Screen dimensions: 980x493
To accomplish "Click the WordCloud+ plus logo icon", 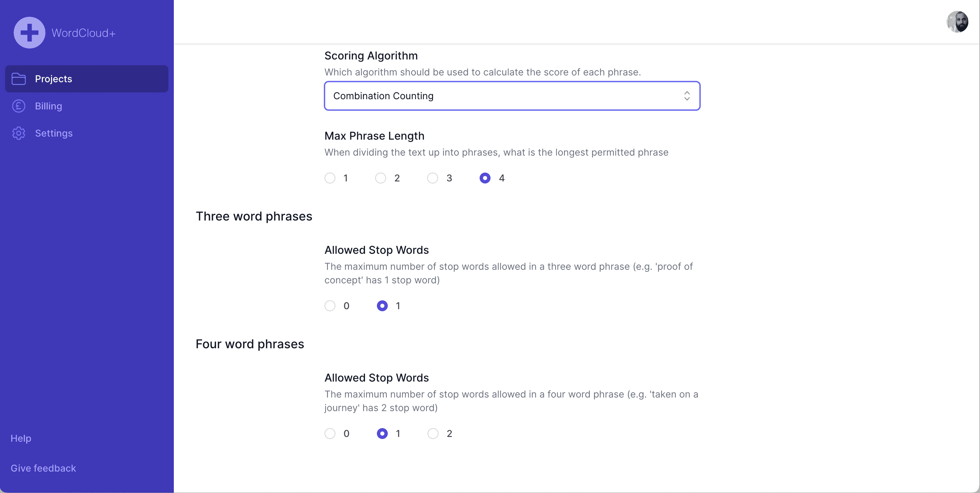I will click(29, 33).
